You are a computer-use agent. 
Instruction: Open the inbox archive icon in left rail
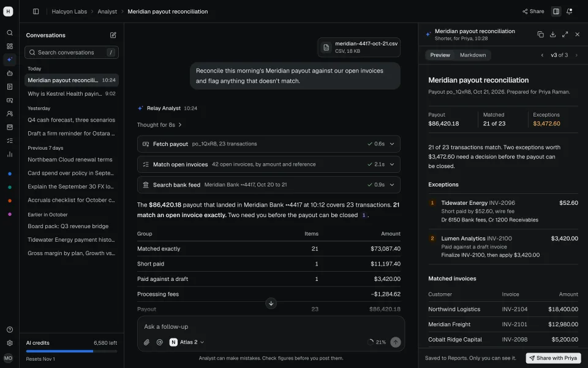tap(10, 128)
